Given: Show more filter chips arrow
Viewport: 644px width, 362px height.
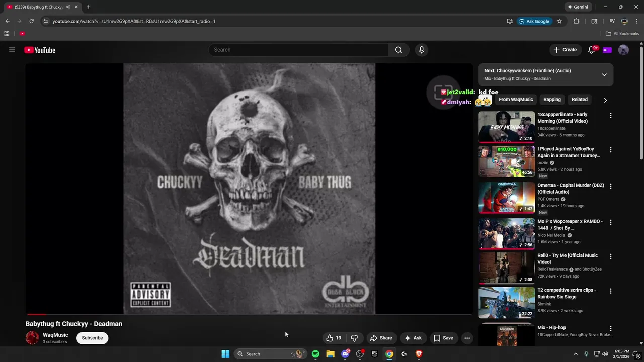Looking at the screenshot, I should [x=605, y=100].
